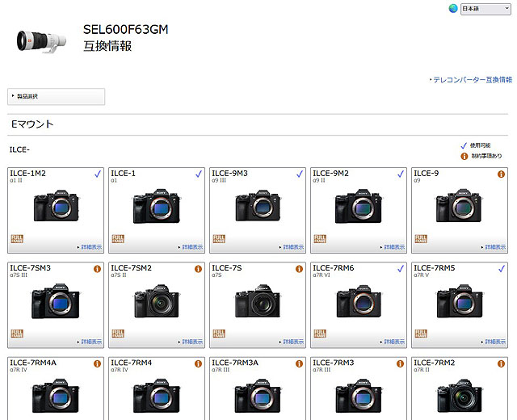Expand the 製品選択 product selector
Viewport: 517px width, 420px height.
pos(56,97)
